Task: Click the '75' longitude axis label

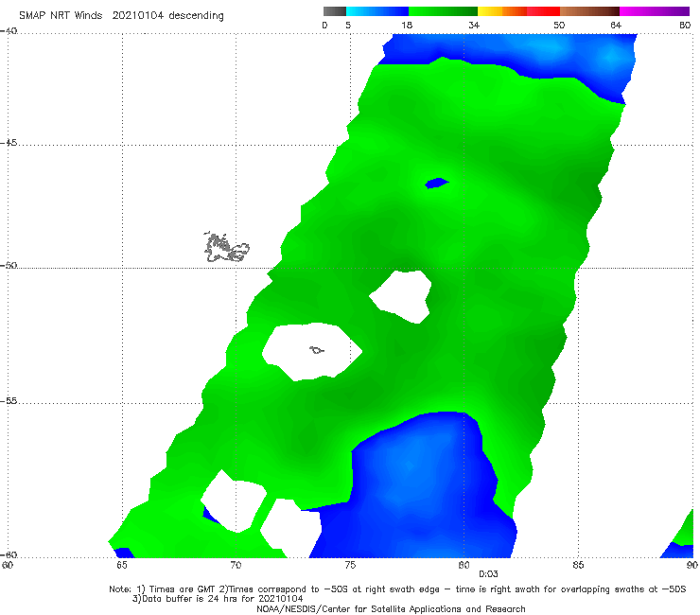Action: (350, 566)
